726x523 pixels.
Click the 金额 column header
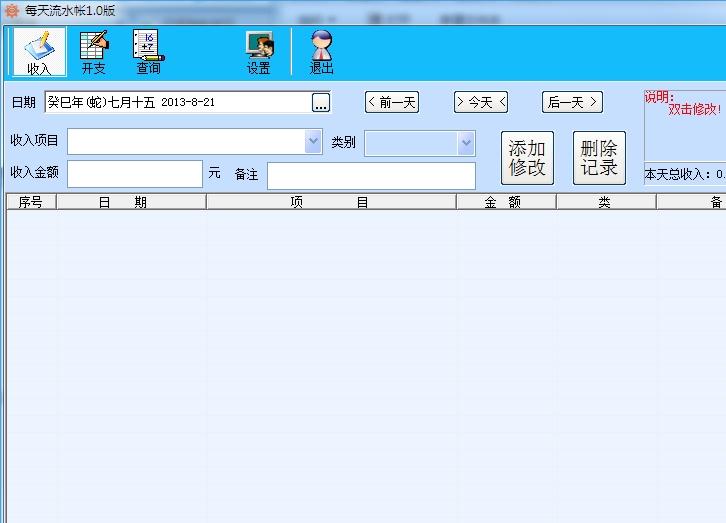point(506,202)
